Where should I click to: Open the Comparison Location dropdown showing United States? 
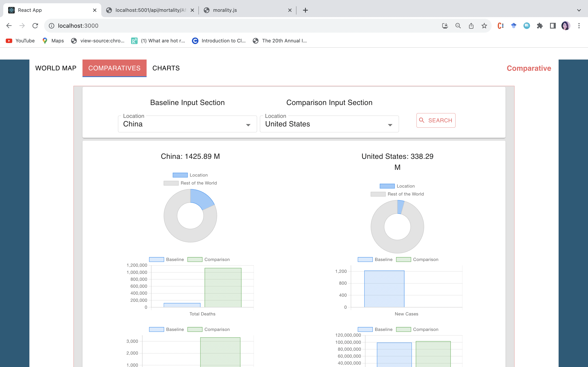point(329,124)
